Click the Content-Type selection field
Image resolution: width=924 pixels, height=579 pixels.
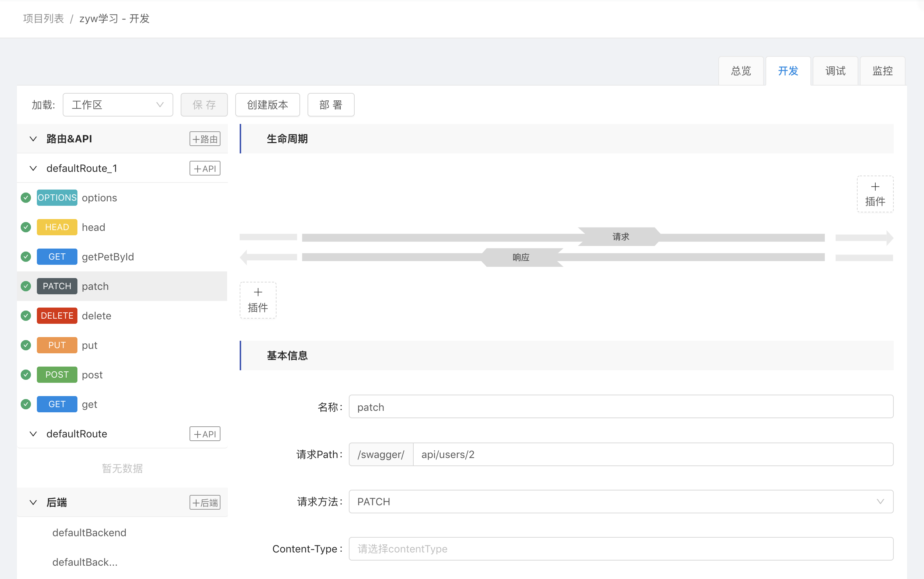point(621,548)
